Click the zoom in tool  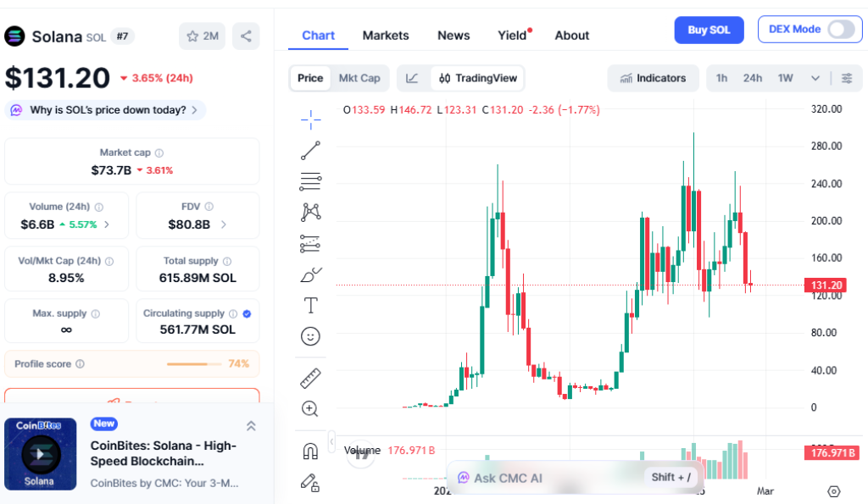click(311, 409)
